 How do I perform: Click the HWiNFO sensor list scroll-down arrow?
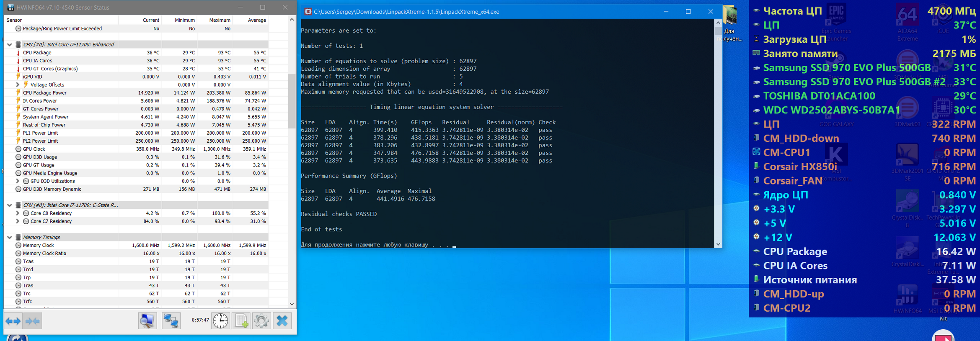[x=292, y=304]
